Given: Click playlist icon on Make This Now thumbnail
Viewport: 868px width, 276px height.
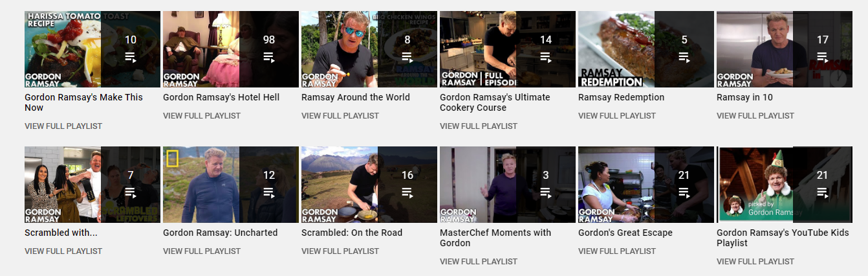Looking at the screenshot, I should 131,57.
